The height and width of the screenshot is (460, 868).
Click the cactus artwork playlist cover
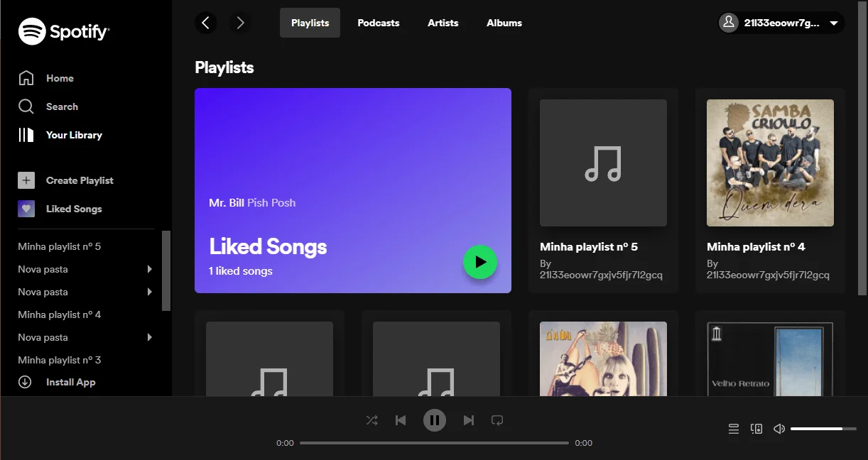click(603, 358)
